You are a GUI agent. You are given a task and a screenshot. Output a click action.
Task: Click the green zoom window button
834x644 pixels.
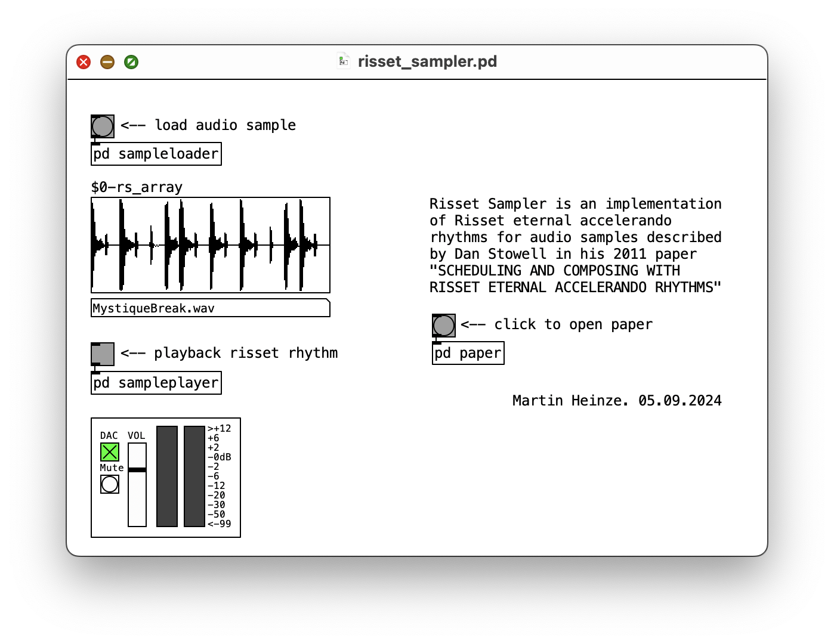click(131, 62)
